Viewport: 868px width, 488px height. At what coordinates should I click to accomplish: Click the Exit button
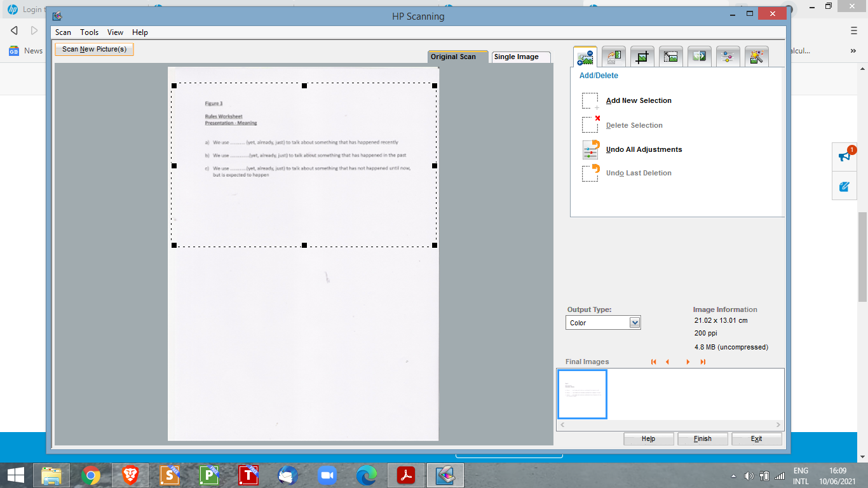756,438
